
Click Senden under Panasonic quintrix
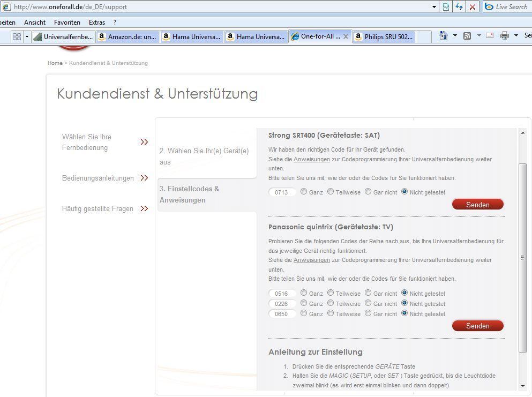[x=478, y=326]
